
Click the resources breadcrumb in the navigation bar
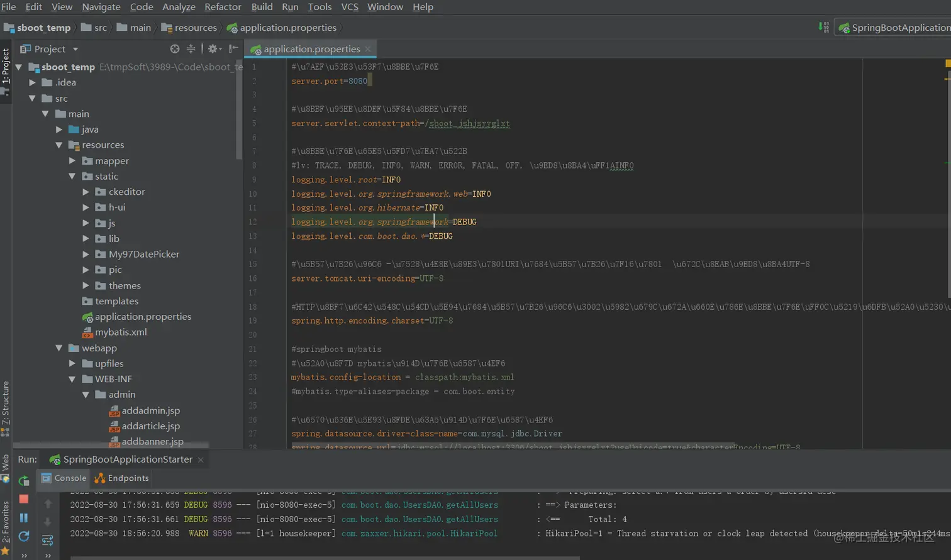(x=195, y=28)
